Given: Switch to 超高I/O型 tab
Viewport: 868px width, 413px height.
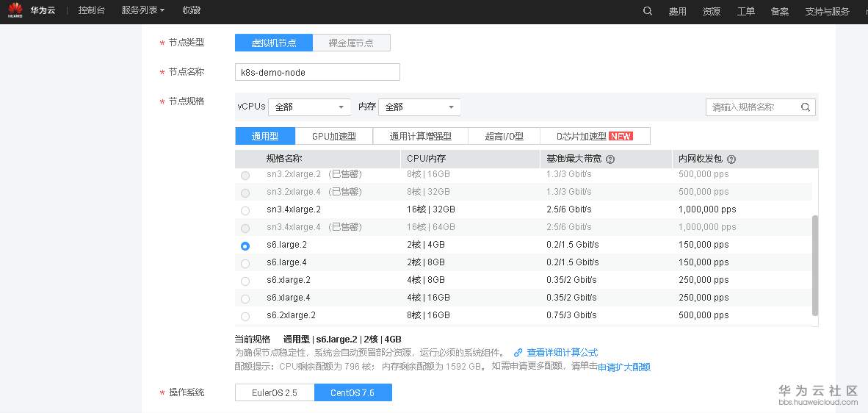Looking at the screenshot, I should (504, 136).
